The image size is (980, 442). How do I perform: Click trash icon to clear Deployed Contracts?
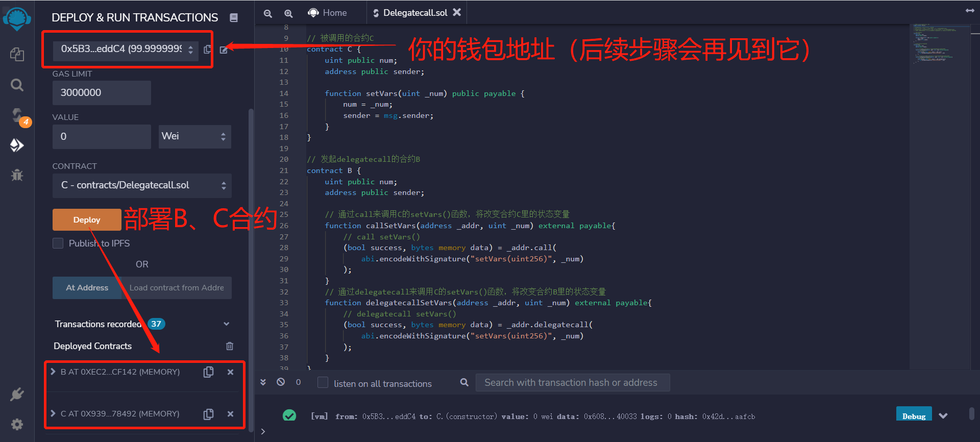pos(230,346)
